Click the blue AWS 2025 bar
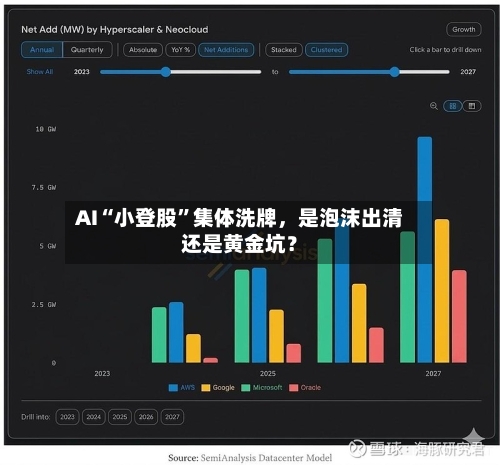This screenshot has width=500, height=465. pyautogui.click(x=259, y=315)
